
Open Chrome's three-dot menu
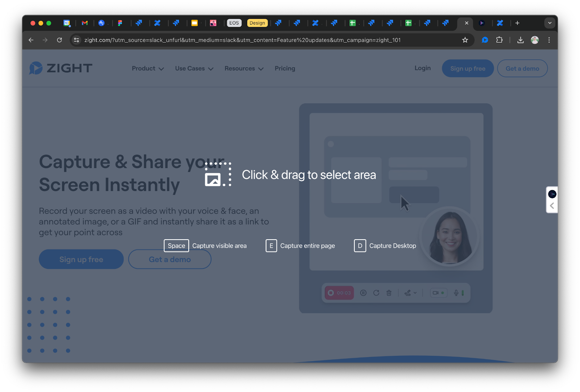click(x=549, y=40)
